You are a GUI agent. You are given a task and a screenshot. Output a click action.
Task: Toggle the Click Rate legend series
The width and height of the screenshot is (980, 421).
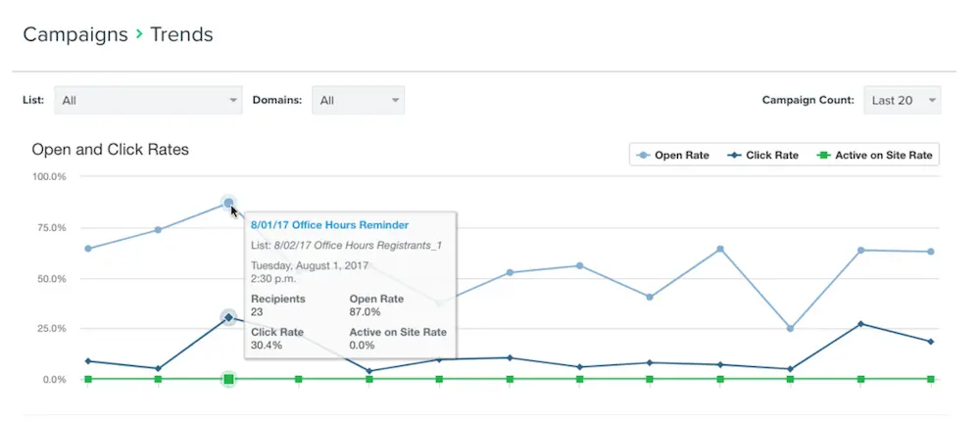coord(763,155)
